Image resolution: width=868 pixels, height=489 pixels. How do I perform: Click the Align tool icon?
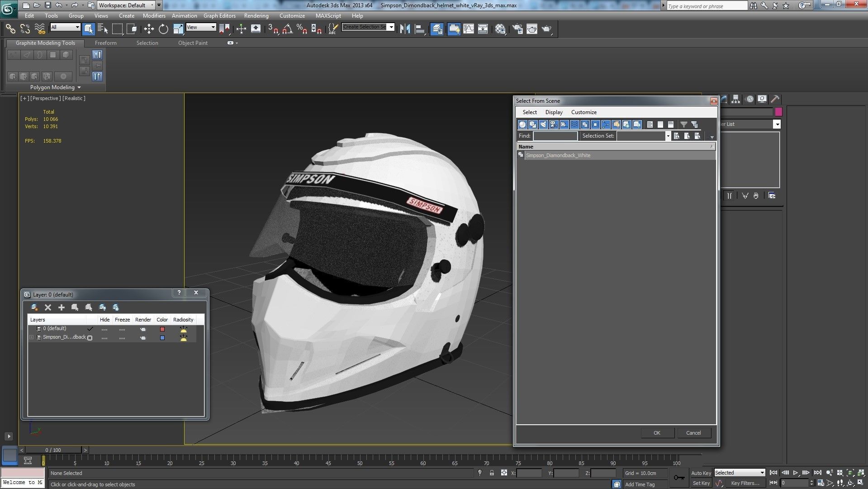[420, 29]
